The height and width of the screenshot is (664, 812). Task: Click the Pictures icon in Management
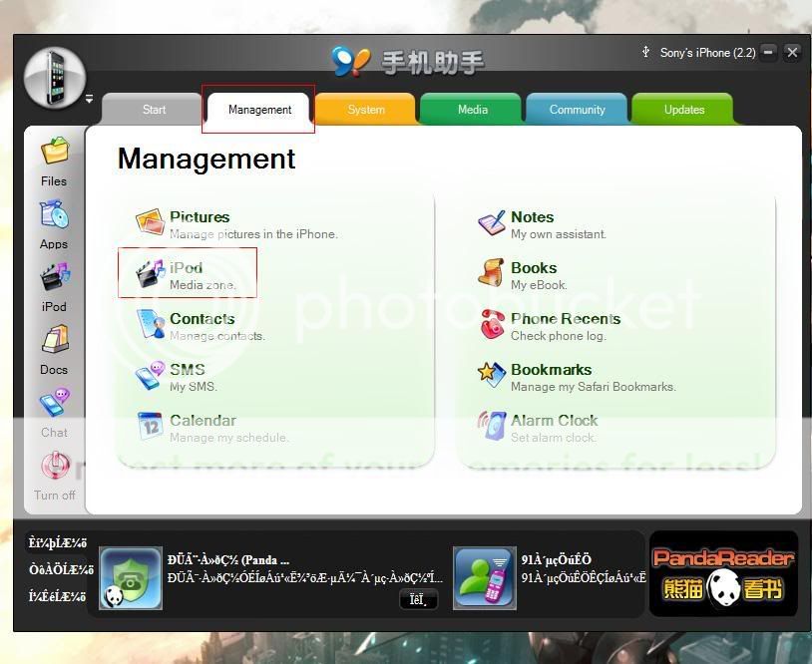point(151,222)
